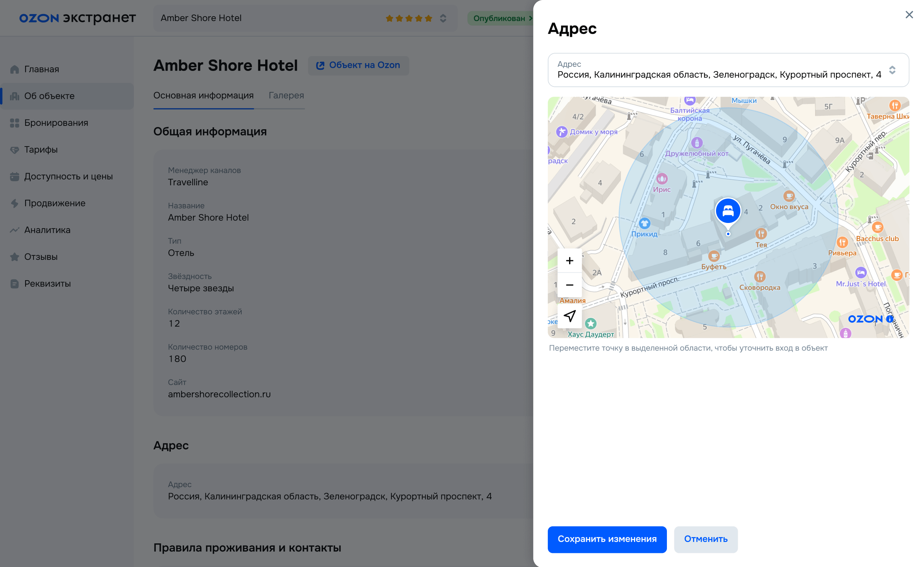The width and height of the screenshot is (924, 567).
Task: Click the Сковородка restaurant icon on map
Action: pos(759,276)
